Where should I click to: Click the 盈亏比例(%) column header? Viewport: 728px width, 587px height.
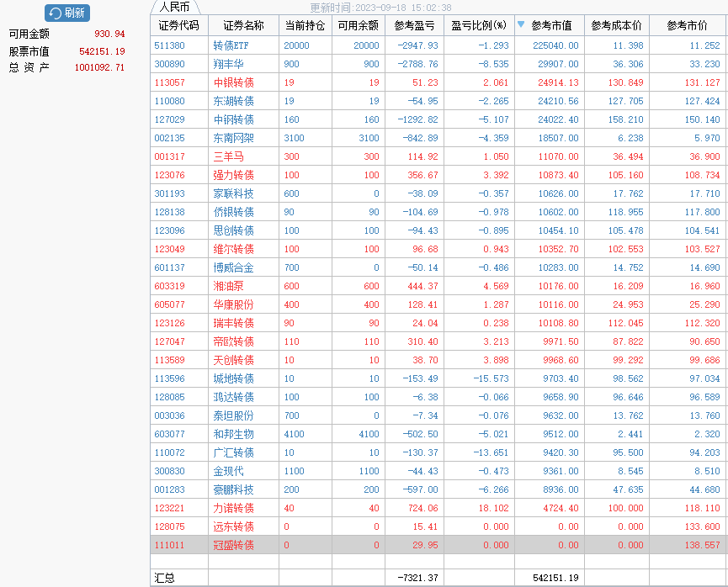point(479,25)
